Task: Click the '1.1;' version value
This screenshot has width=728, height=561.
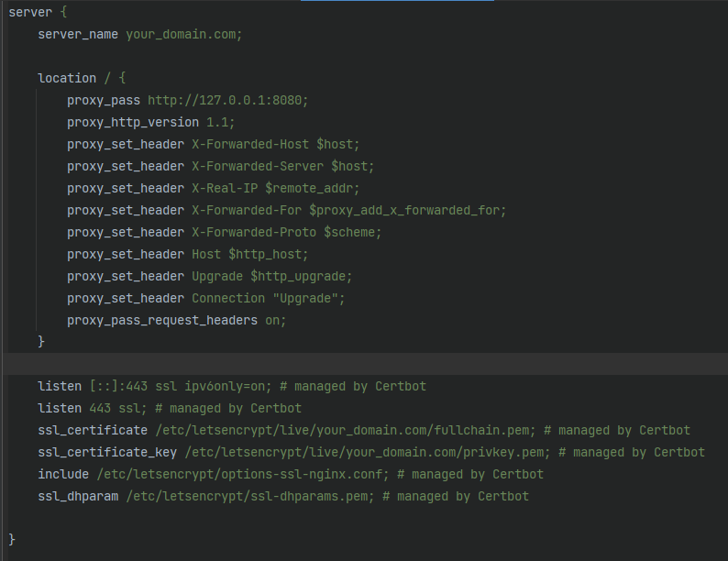Action: click(x=221, y=123)
